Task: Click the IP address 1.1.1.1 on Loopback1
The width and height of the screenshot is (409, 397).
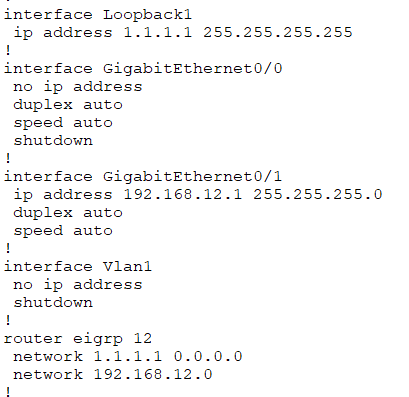Action: pyautogui.click(x=158, y=33)
